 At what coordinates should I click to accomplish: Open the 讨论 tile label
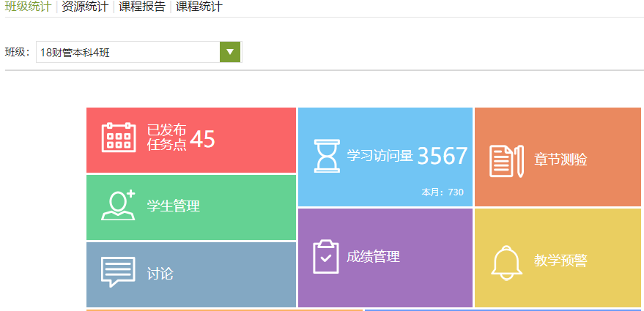point(160,274)
